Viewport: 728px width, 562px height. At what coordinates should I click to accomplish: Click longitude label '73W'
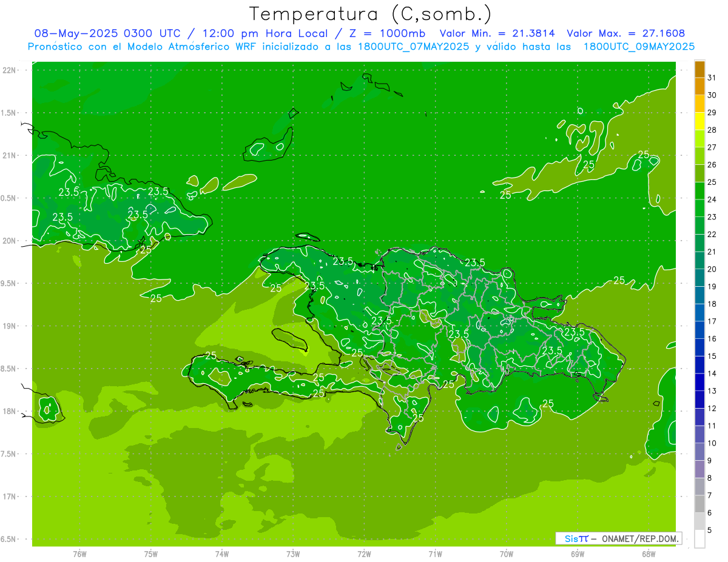tap(293, 554)
